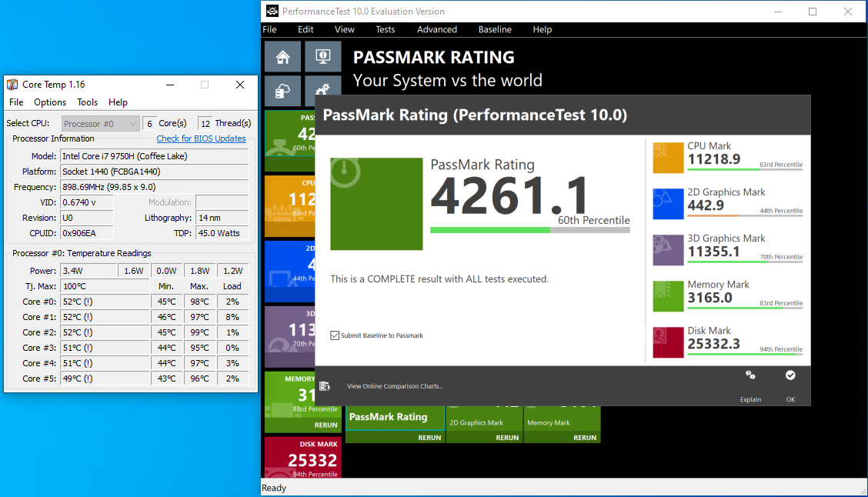Click the Core Temp title bar app icon
The image size is (868, 497).
(12, 84)
